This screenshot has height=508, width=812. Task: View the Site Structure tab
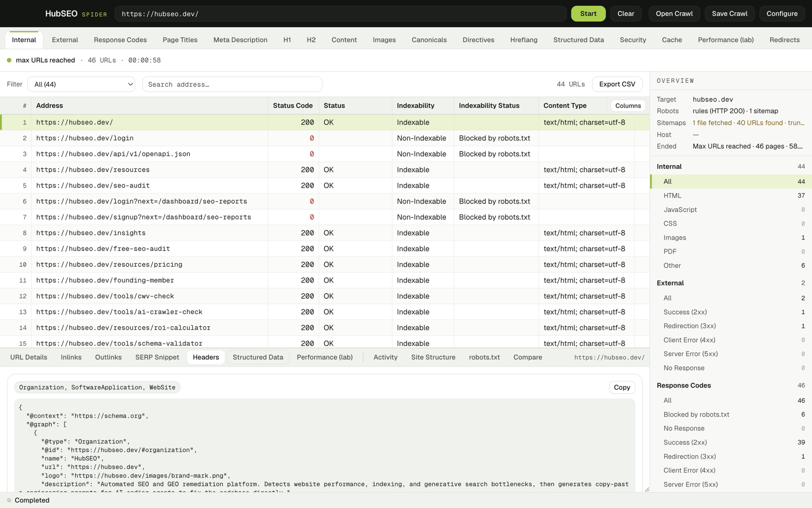pos(433,357)
